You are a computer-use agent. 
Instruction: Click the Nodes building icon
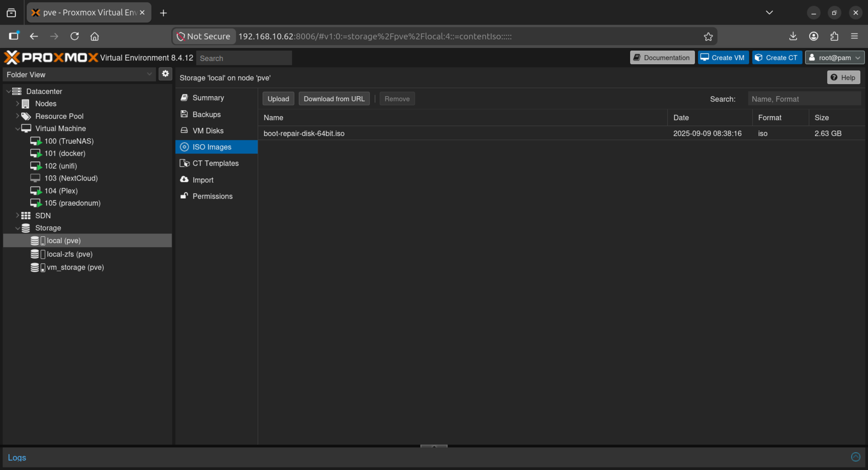26,104
